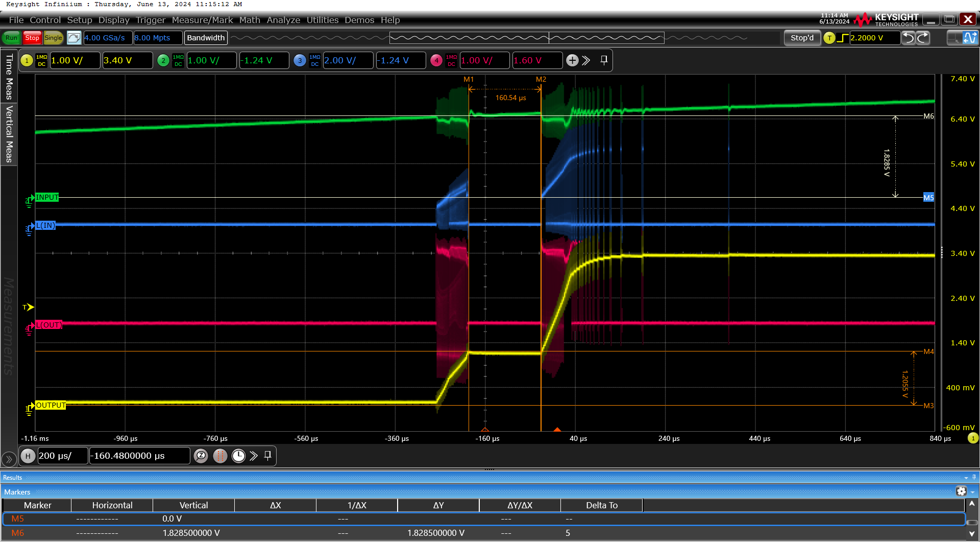This screenshot has width=980, height=542.
Task: Toggle channel 2 on or off
Action: [x=163, y=60]
